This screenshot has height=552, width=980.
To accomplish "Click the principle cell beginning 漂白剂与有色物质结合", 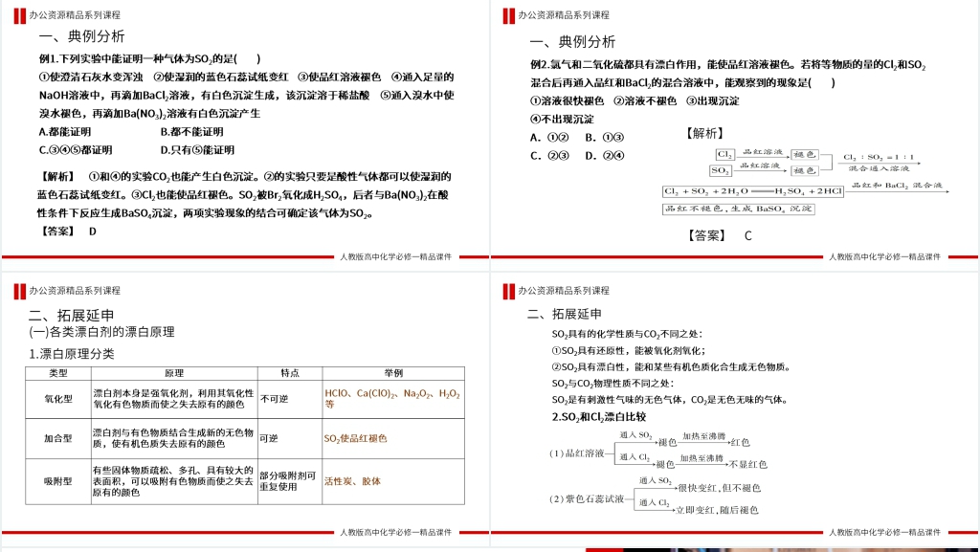I will tap(174, 438).
